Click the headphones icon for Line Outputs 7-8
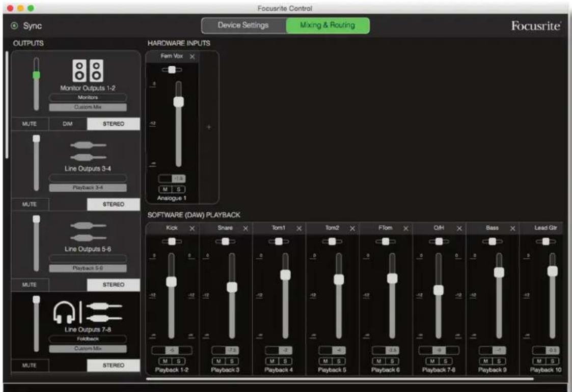The width and height of the screenshot is (572, 392). 64,312
